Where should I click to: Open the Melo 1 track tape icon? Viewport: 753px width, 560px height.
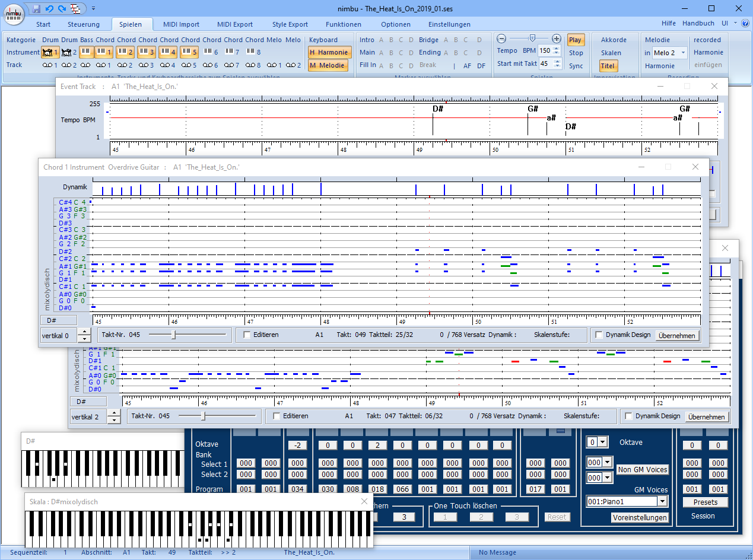(x=274, y=65)
